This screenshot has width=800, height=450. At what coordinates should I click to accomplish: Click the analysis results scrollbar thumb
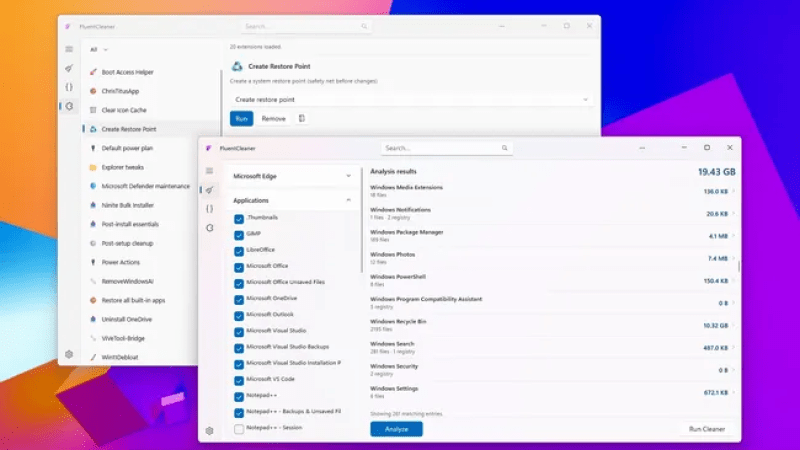coord(739,266)
